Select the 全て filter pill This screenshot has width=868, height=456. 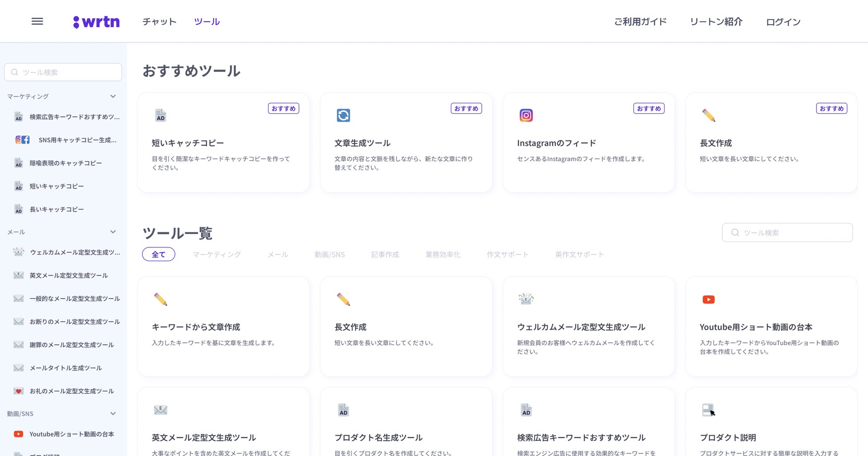[x=158, y=254]
